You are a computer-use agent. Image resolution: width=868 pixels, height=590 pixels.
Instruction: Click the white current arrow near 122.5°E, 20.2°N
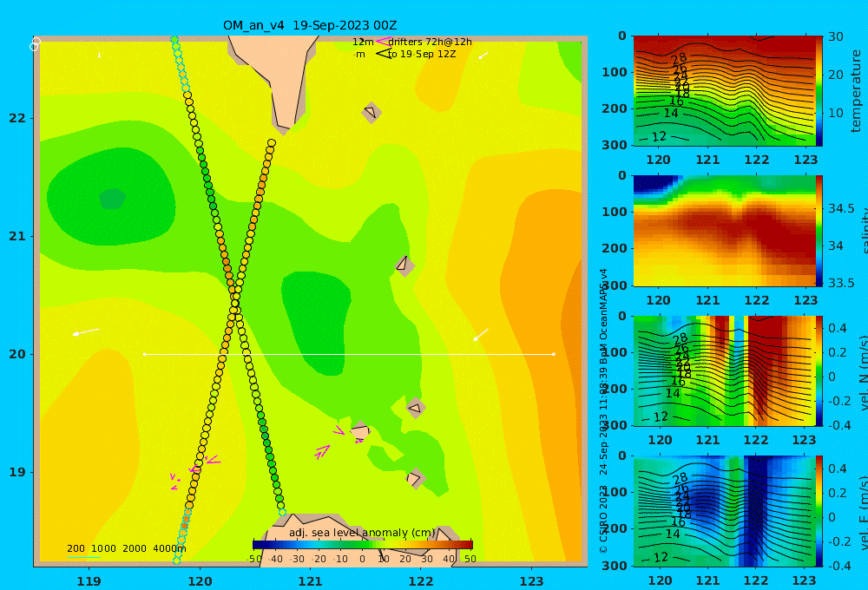coord(481,335)
